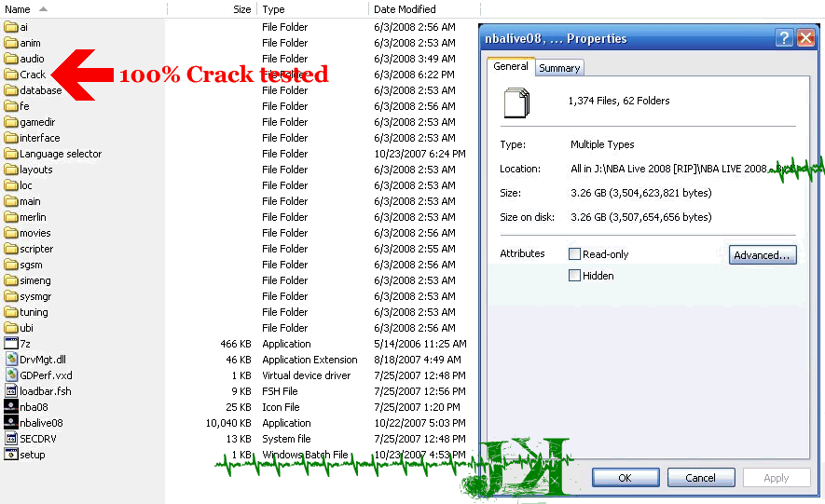Image resolution: width=825 pixels, height=504 pixels.
Task: Click the GDPerf.vxd file icon
Action: click(x=11, y=375)
